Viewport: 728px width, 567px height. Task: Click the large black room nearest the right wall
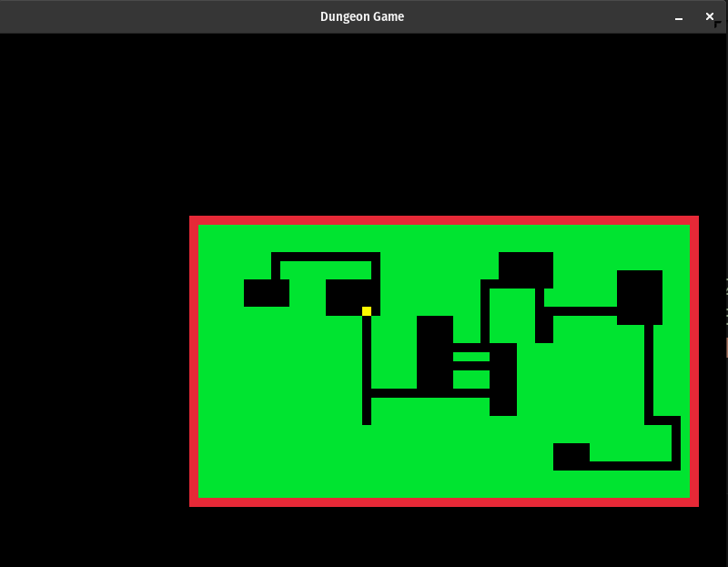(x=639, y=297)
